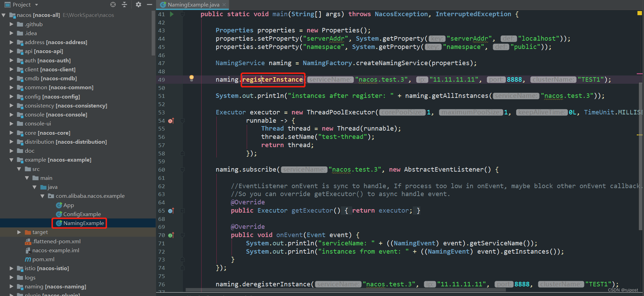Select the doc folder
The height and width of the screenshot is (296, 644).
click(x=30, y=151)
